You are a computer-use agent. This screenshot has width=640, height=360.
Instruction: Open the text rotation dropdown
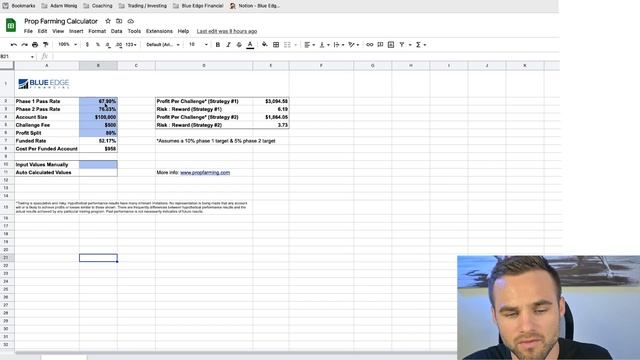point(353,44)
